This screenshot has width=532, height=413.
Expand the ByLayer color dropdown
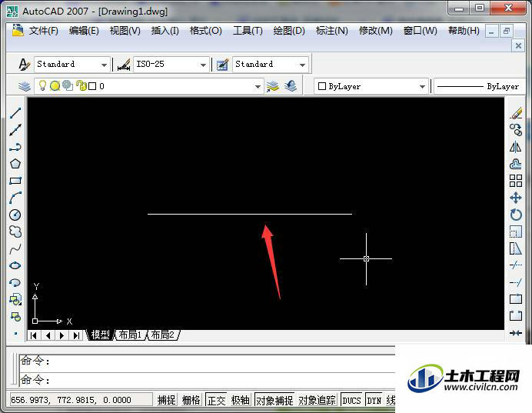pos(422,87)
